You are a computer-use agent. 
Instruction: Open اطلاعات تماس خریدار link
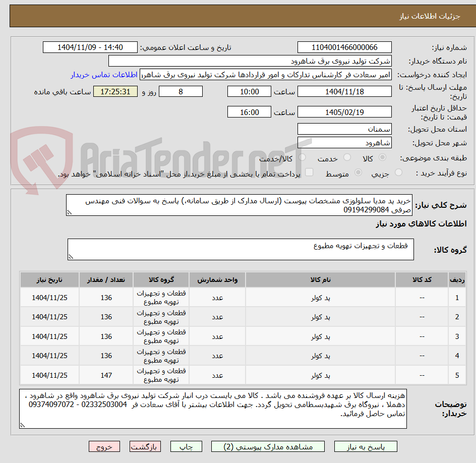104,75
